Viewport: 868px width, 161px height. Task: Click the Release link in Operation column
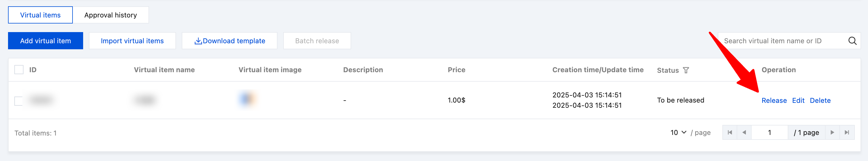coord(774,100)
